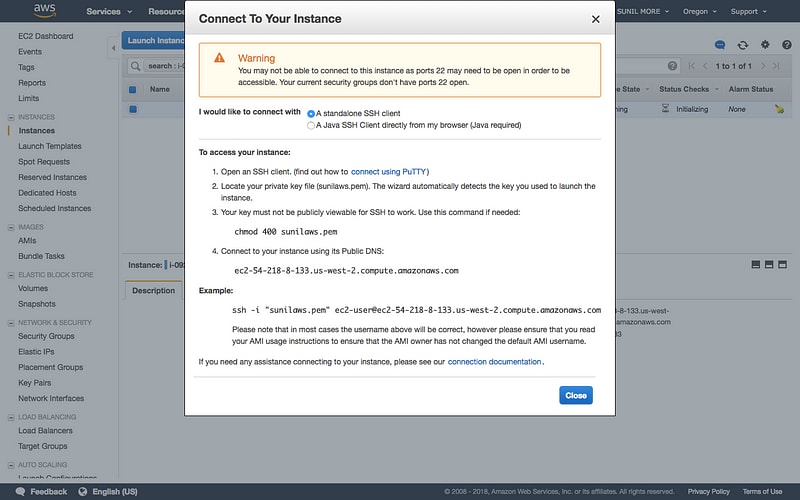Close the Connect To Your Instance dialog with X

click(595, 19)
